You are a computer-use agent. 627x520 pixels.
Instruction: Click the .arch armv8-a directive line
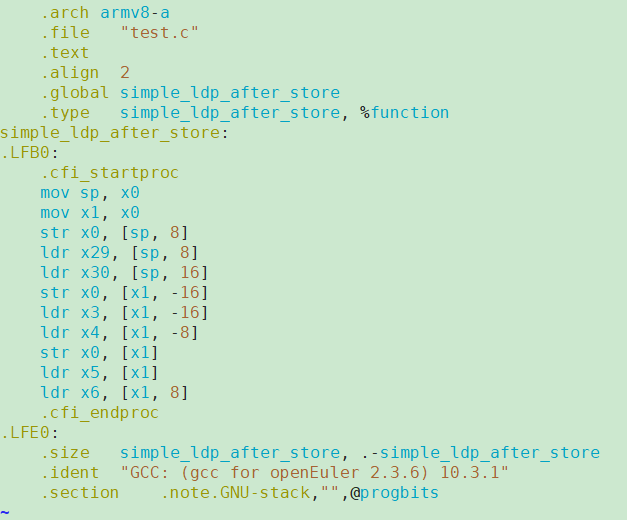click(x=105, y=13)
